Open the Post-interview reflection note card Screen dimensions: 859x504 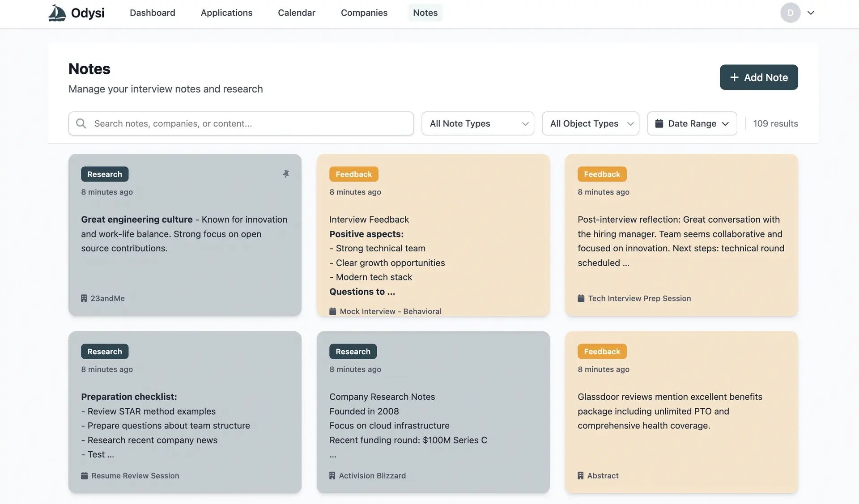point(681,235)
